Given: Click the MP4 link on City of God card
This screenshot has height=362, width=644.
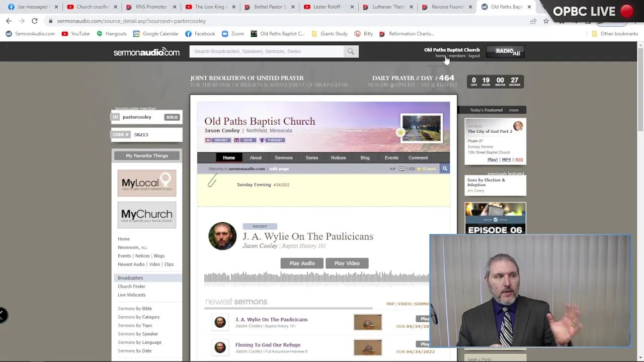Looking at the screenshot, I should point(506,160).
